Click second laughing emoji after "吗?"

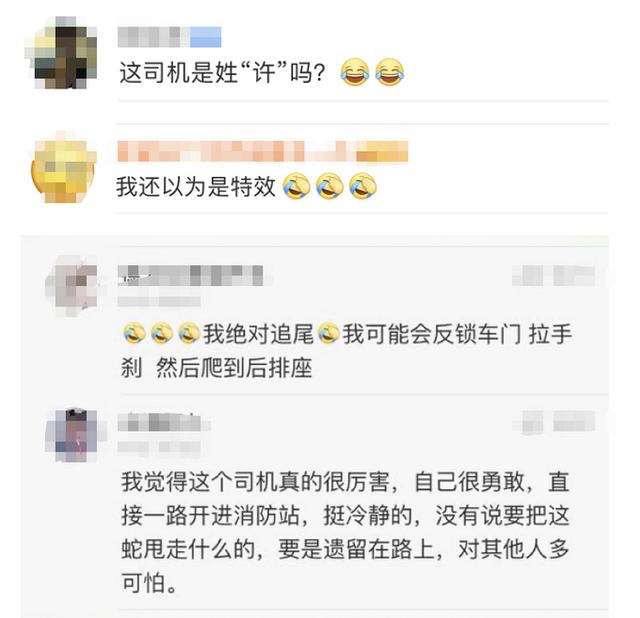click(390, 72)
